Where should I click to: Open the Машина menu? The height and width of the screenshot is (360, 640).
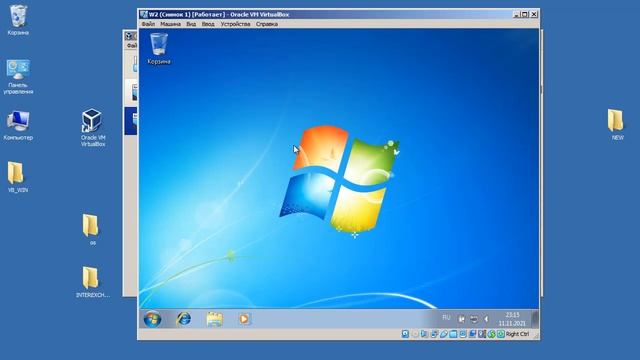click(x=170, y=24)
